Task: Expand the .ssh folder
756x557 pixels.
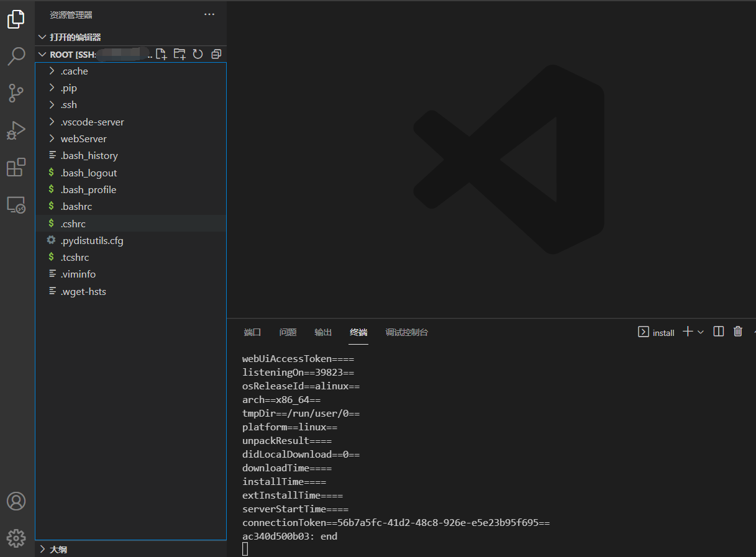Action: tap(131, 105)
